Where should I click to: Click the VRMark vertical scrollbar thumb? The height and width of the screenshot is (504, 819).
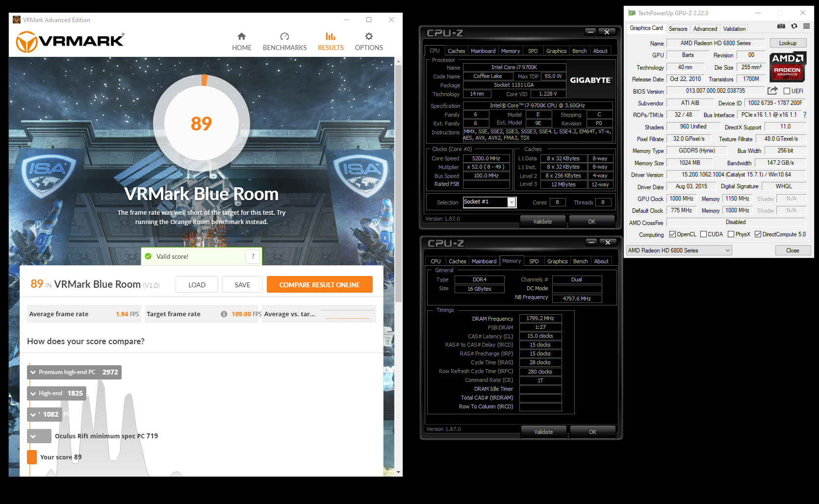tap(398, 184)
